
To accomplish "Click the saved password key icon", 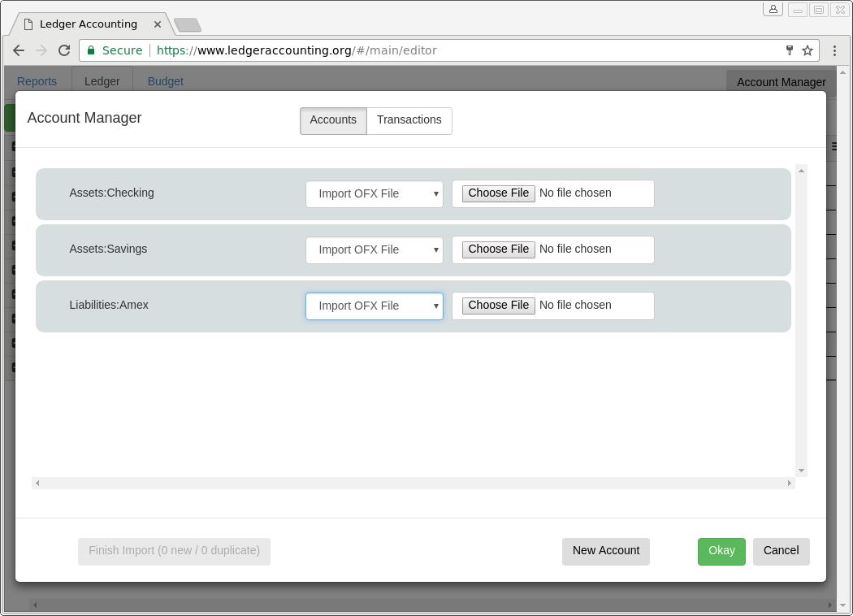I will click(789, 50).
